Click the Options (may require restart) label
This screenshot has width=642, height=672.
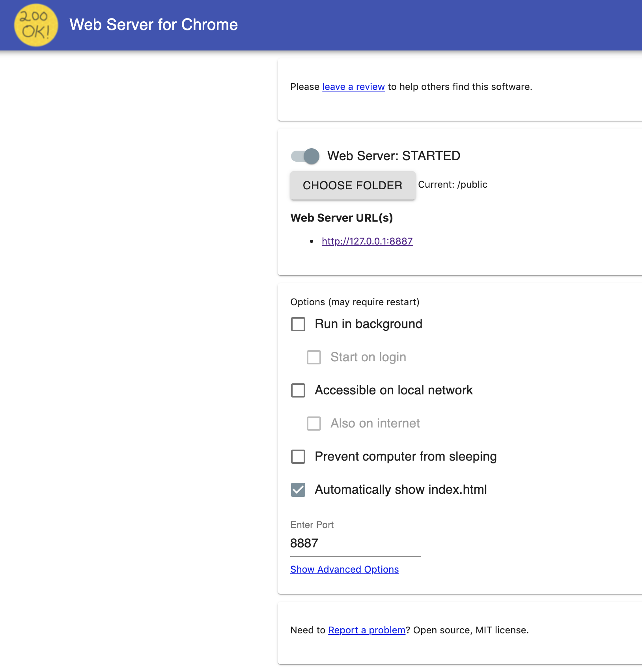pyautogui.click(x=355, y=302)
